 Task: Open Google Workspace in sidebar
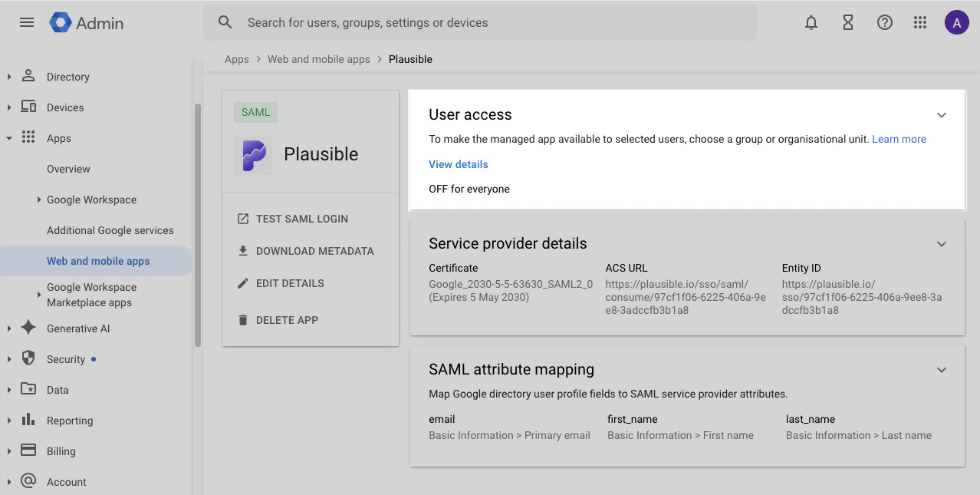tap(92, 200)
